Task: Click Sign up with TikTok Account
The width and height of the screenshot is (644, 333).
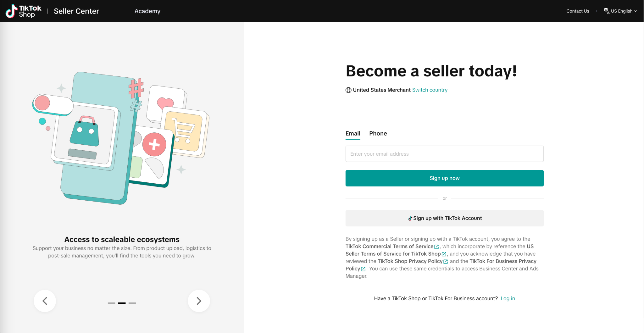Action: tap(444, 218)
